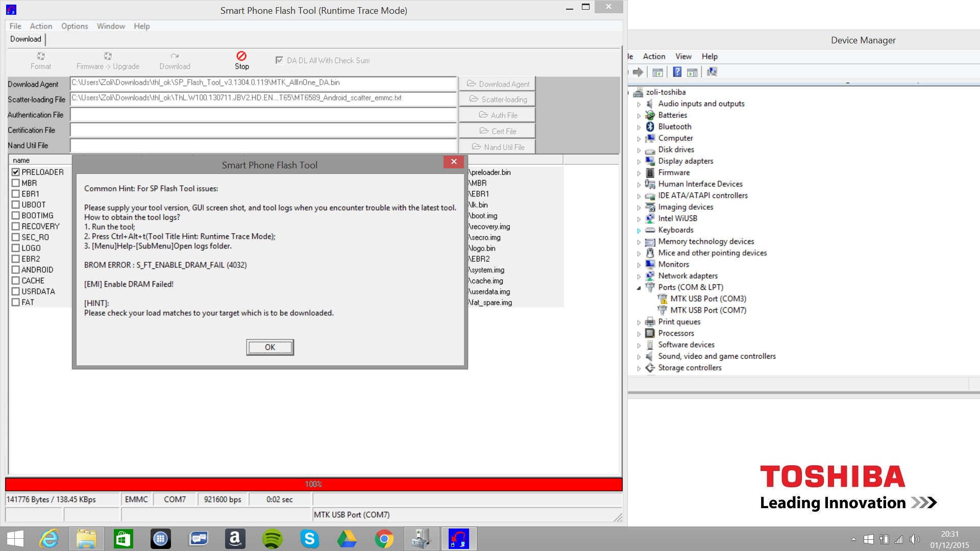Collapse the Ports (COM & LPT) node
The height and width of the screenshot is (551, 980).
639,288
